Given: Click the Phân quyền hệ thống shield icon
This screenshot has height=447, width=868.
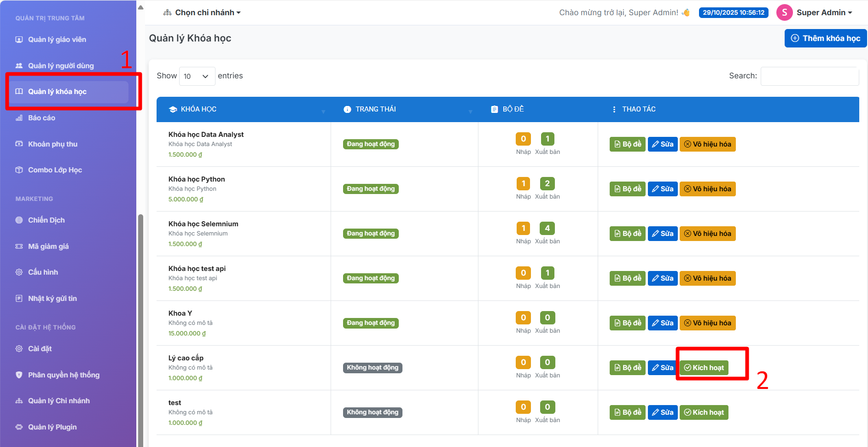Looking at the screenshot, I should [x=19, y=375].
